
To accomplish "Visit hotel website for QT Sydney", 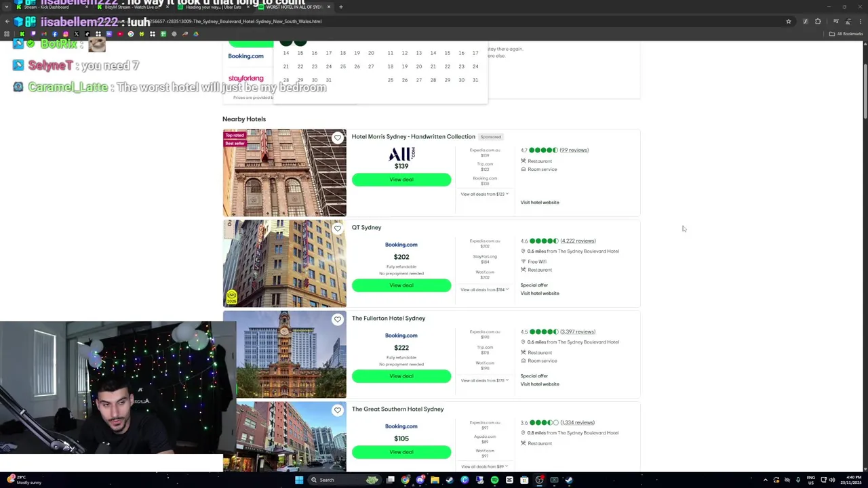I will click(x=540, y=293).
